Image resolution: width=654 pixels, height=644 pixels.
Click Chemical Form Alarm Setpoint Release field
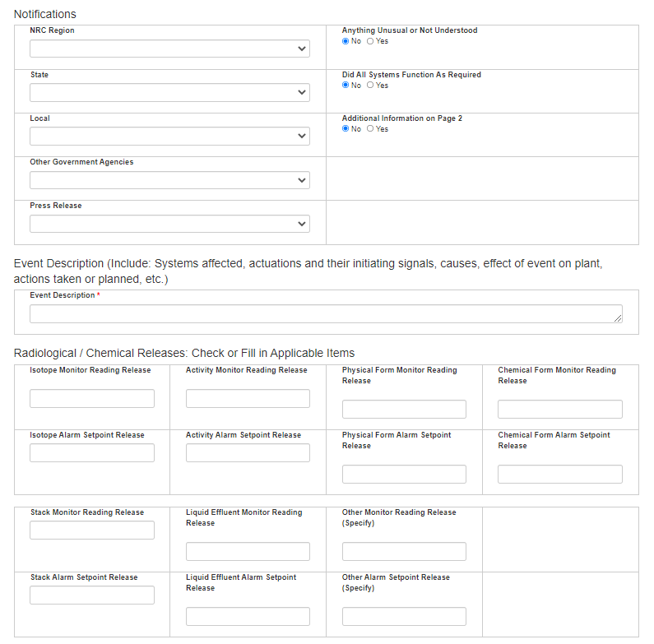pos(559,474)
